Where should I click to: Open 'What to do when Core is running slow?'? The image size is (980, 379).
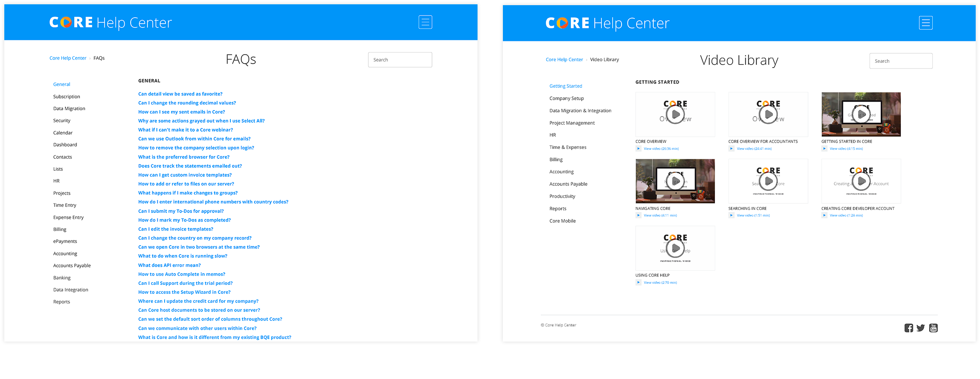183,256
